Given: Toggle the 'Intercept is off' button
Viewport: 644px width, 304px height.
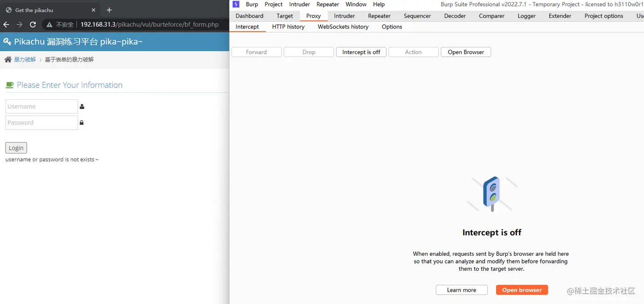Looking at the screenshot, I should [x=361, y=52].
